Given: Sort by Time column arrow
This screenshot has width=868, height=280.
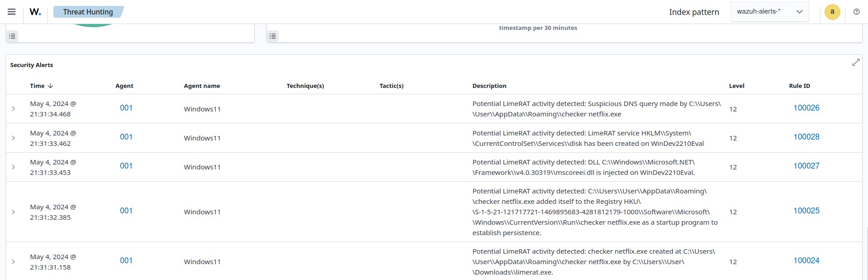Looking at the screenshot, I should pyautogui.click(x=50, y=86).
